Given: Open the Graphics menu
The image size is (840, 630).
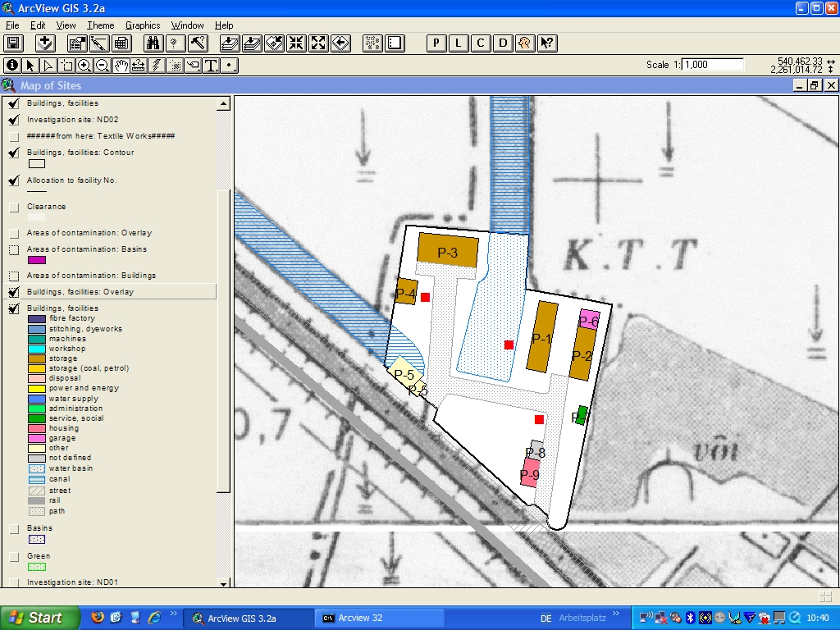Looking at the screenshot, I should click(143, 25).
